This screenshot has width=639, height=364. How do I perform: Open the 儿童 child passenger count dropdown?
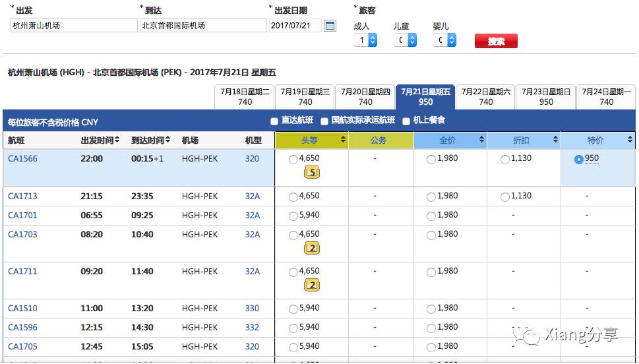pyautogui.click(x=405, y=41)
